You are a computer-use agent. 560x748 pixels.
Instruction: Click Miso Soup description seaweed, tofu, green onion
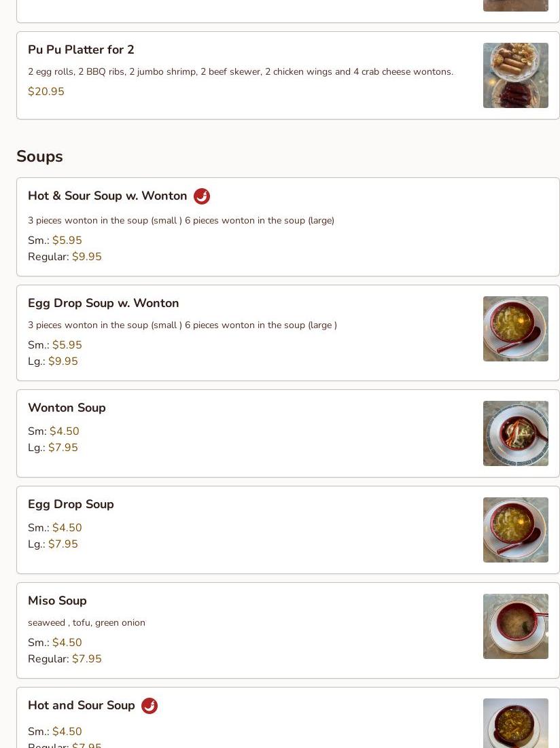pyautogui.click(x=86, y=622)
